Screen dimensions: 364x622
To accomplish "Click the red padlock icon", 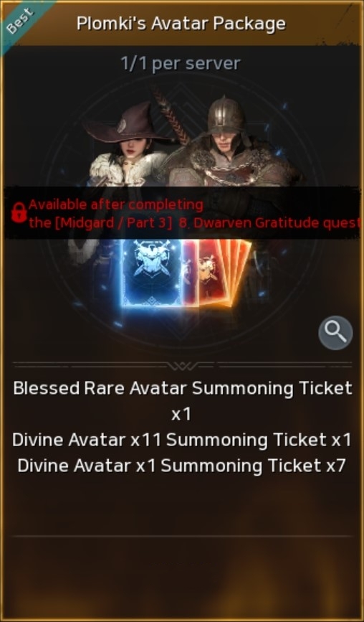I will click(x=19, y=212).
